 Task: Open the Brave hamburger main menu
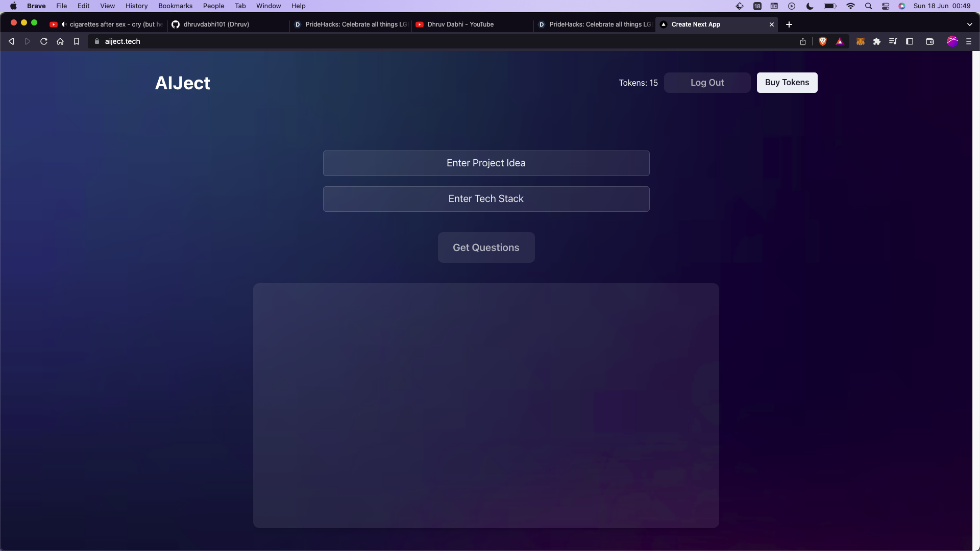point(969,41)
